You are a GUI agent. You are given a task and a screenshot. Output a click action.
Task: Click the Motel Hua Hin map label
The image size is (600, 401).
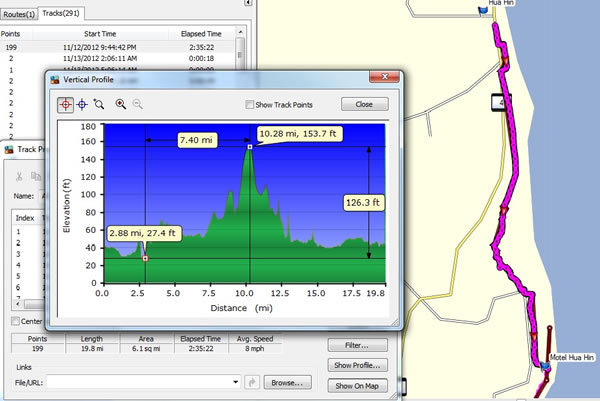(572, 357)
